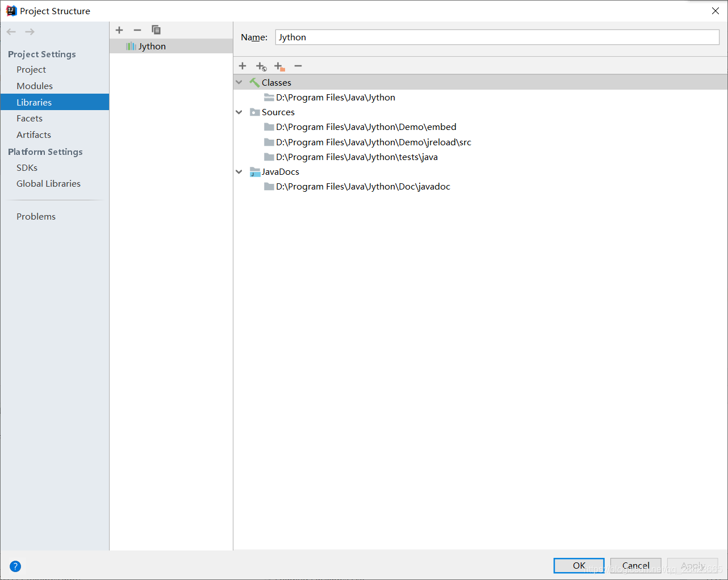Dismiss the dialog with Cancel
Image resolution: width=728 pixels, height=580 pixels.
pyautogui.click(x=635, y=565)
